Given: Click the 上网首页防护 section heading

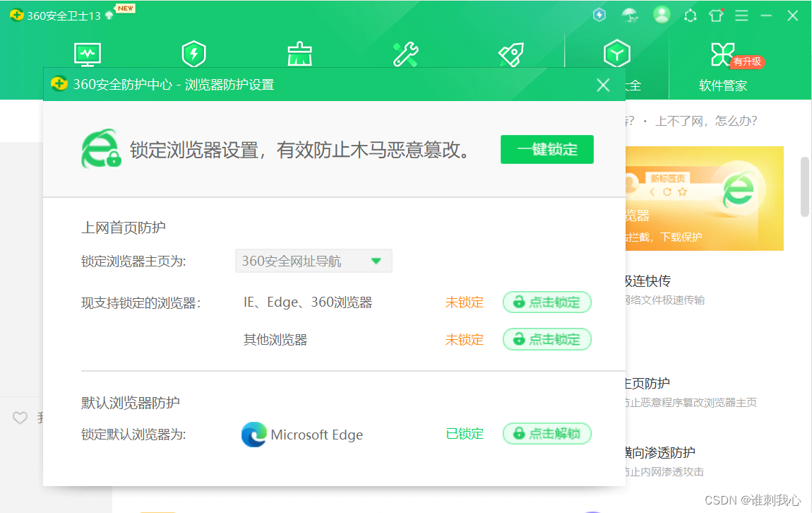Looking at the screenshot, I should [x=124, y=228].
